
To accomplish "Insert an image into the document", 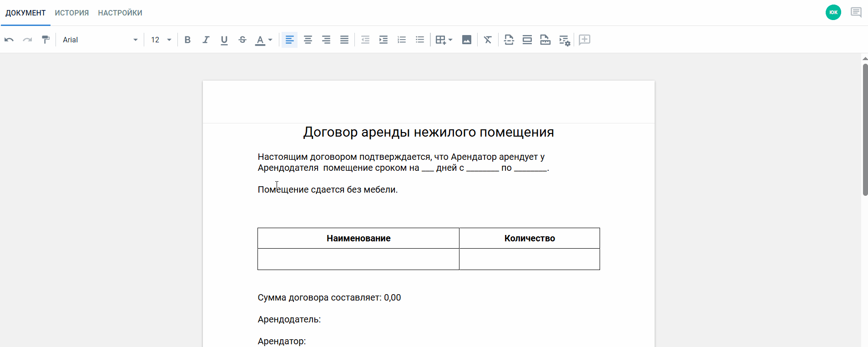I will pyautogui.click(x=467, y=40).
